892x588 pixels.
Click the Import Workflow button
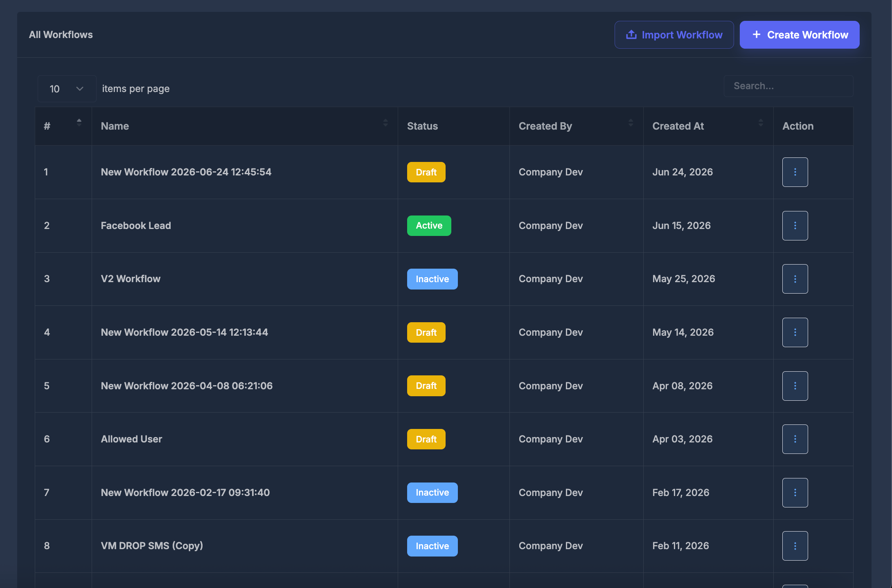[x=674, y=35]
